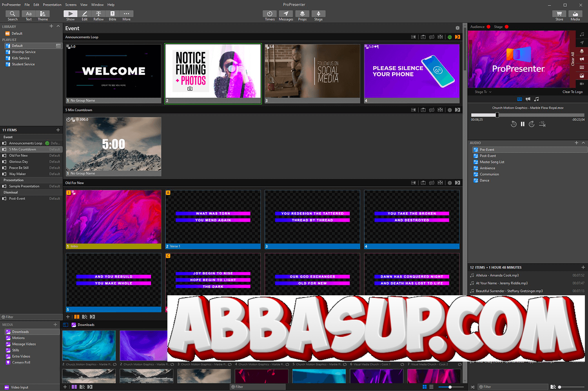This screenshot has height=391, width=588.
Task: Open the Messages panel
Action: point(286,16)
